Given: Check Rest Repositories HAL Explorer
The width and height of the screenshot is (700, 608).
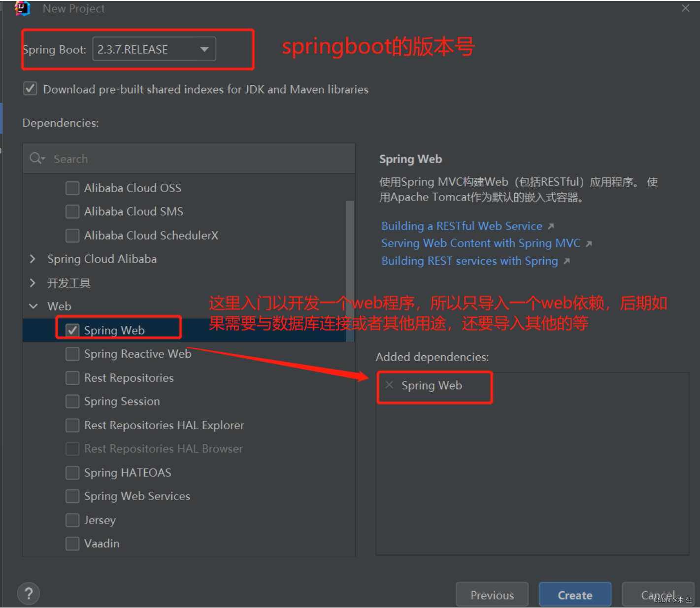Looking at the screenshot, I should [72, 425].
